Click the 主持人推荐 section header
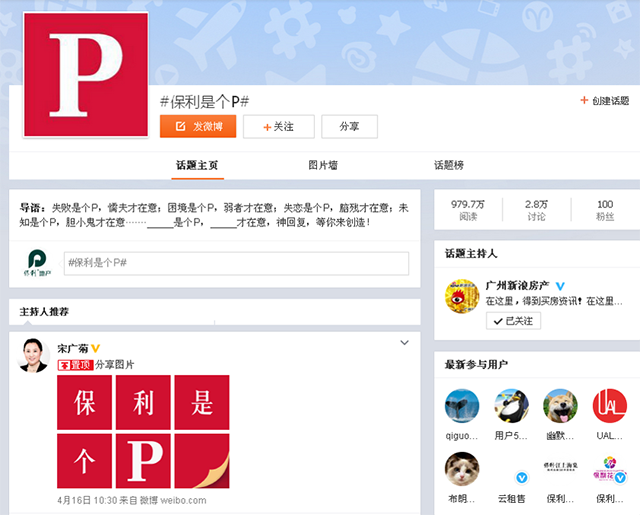 [44, 312]
